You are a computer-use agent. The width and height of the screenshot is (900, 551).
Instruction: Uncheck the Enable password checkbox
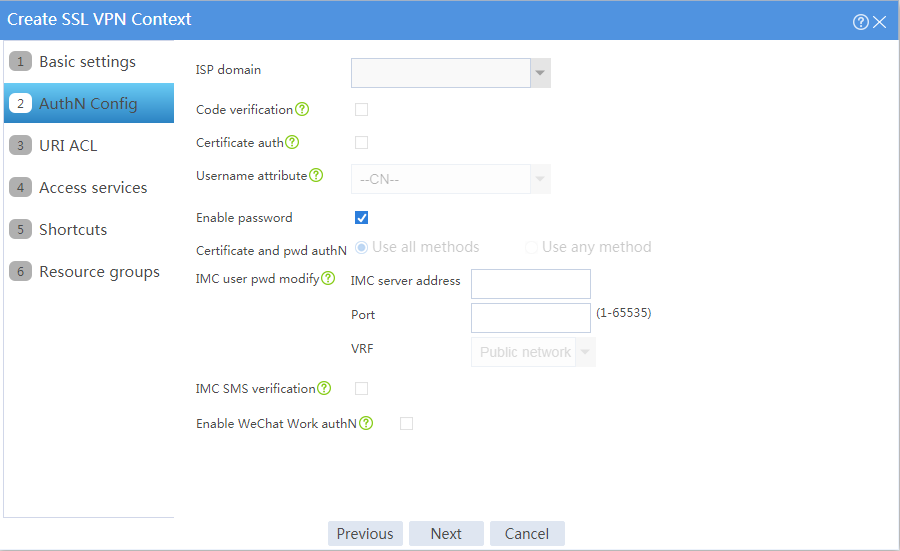click(362, 218)
